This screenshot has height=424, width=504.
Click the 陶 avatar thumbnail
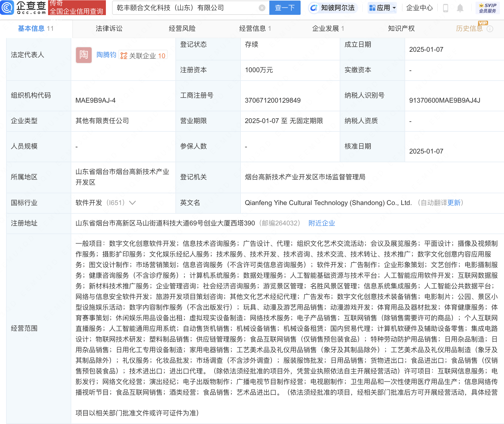84,55
